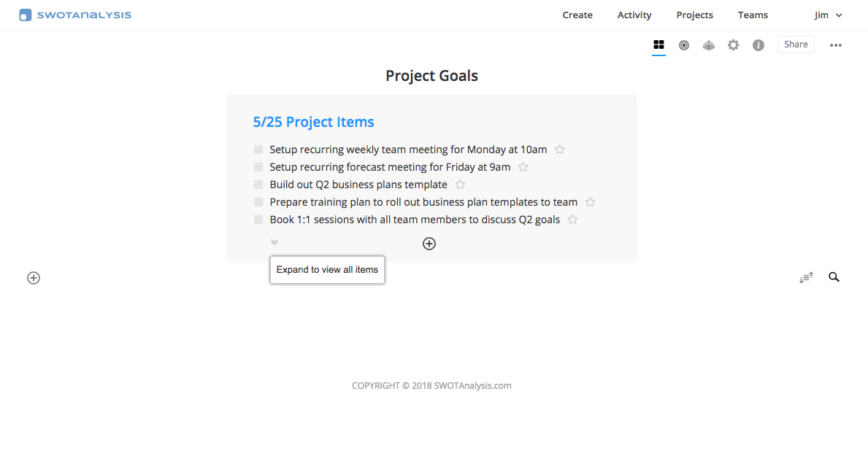Open project settings gear icon
Screen dimensions: 868x472
pos(733,45)
